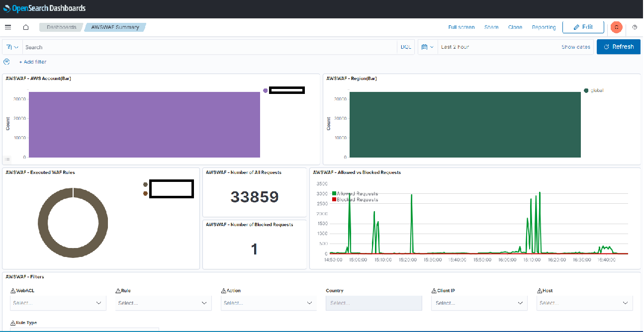Click the Edit button
644x332 pixels.
pyautogui.click(x=583, y=27)
